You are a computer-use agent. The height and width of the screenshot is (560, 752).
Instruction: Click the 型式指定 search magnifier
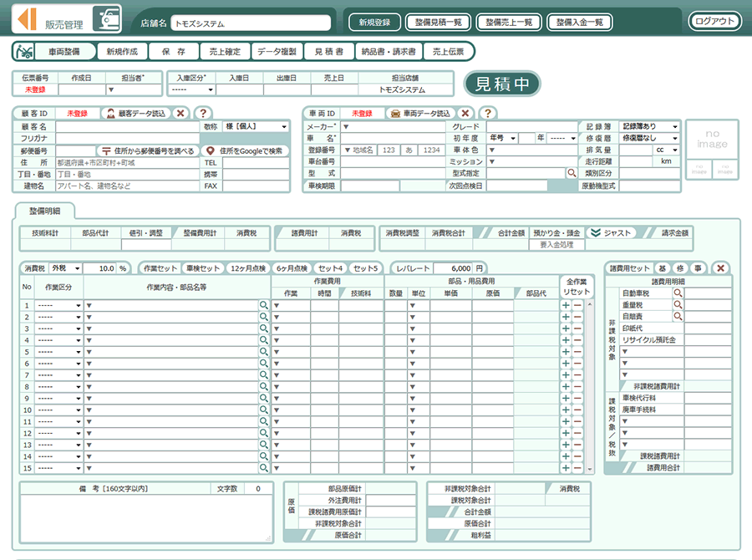pos(572,173)
